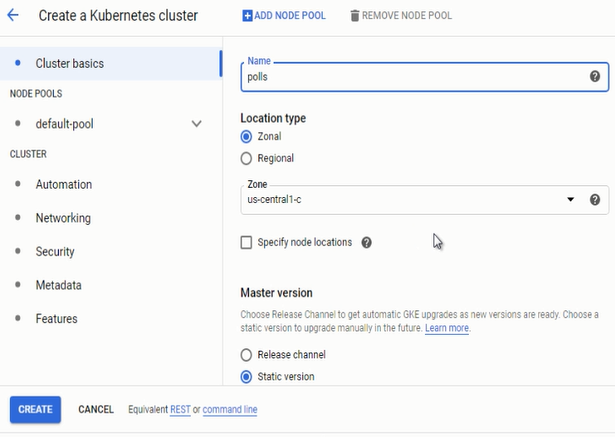The image size is (615, 437).
Task: Open the Equivalent REST link
Action: pos(180,410)
